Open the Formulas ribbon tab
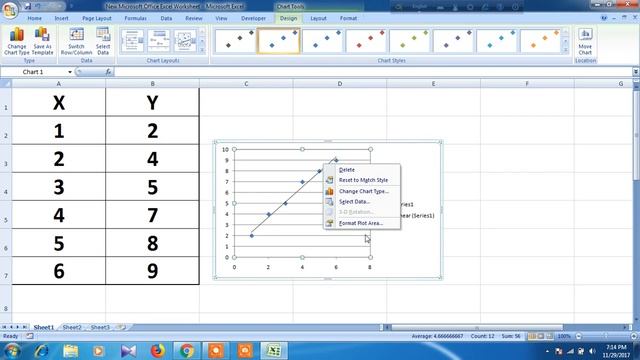This screenshot has height=360, width=640. (136, 18)
